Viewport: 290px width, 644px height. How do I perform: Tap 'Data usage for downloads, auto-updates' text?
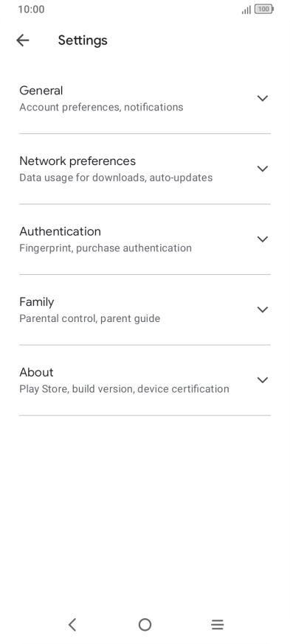[116, 178]
